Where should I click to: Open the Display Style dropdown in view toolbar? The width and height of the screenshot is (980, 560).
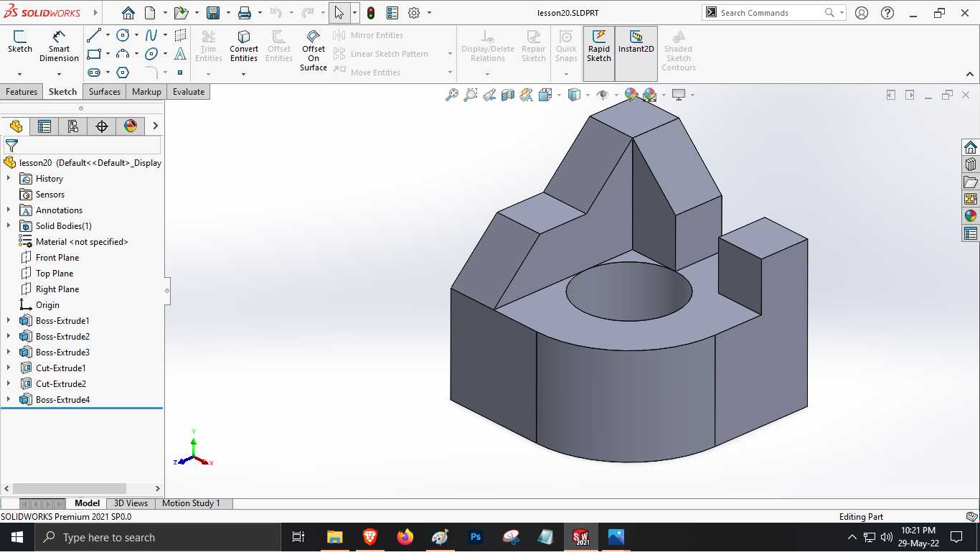tap(588, 95)
